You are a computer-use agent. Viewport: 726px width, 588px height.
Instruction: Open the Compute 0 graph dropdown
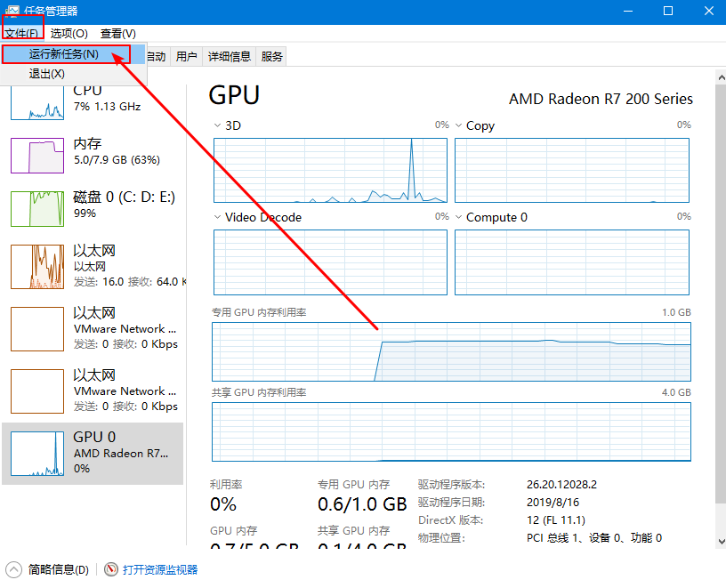(x=460, y=218)
